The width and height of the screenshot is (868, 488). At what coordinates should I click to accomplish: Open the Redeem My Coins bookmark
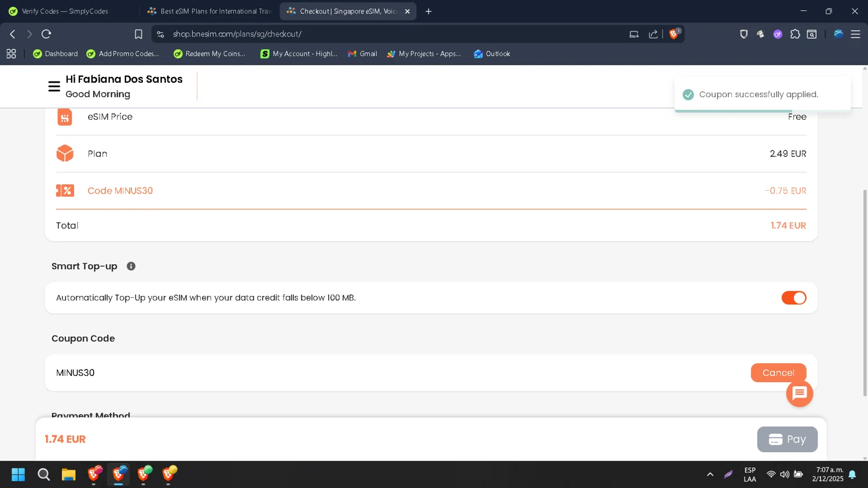pos(209,54)
